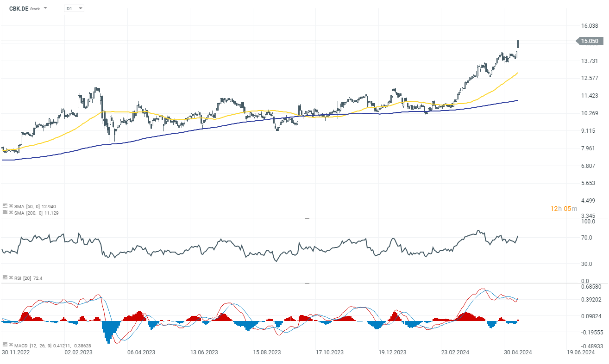
Task: Remove the MACD indicator panel
Action: [x=10, y=345]
